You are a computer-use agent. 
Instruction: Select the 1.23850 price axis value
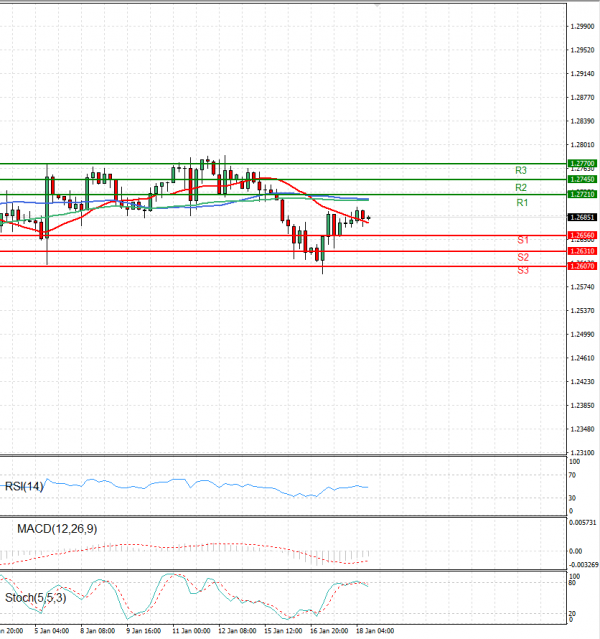click(x=582, y=405)
